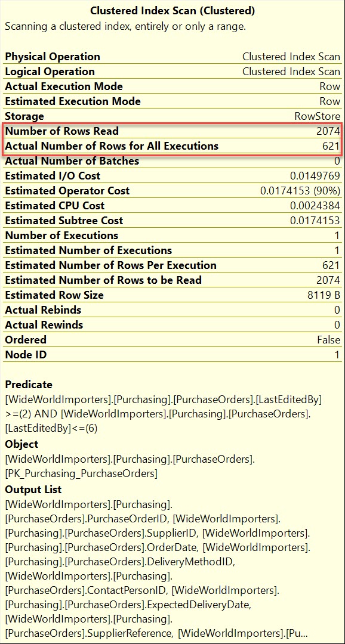Click the output line ending with 'ExpectedDeliveryDate,'

(x=128, y=605)
